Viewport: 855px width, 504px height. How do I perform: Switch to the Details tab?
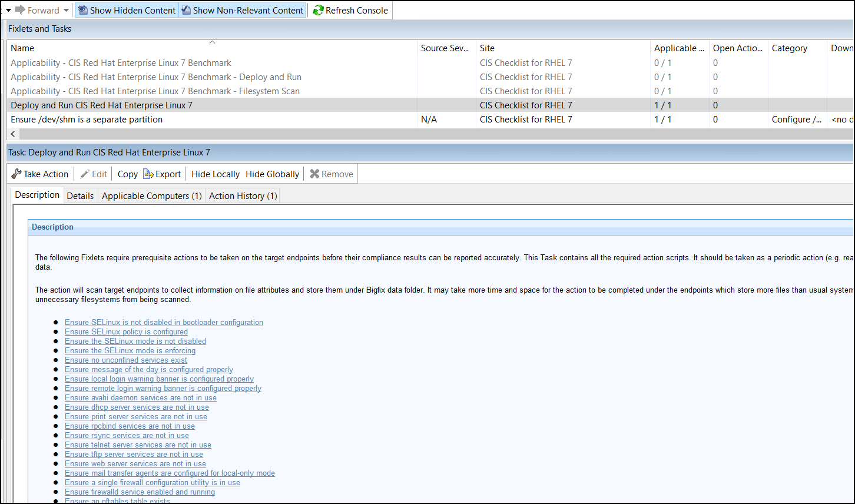click(80, 195)
